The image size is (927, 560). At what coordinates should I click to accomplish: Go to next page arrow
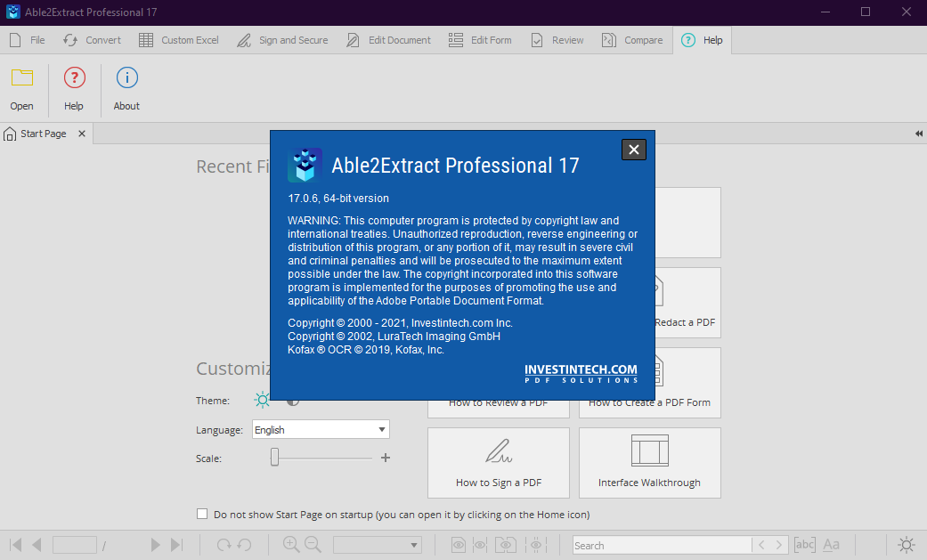pyautogui.click(x=156, y=545)
